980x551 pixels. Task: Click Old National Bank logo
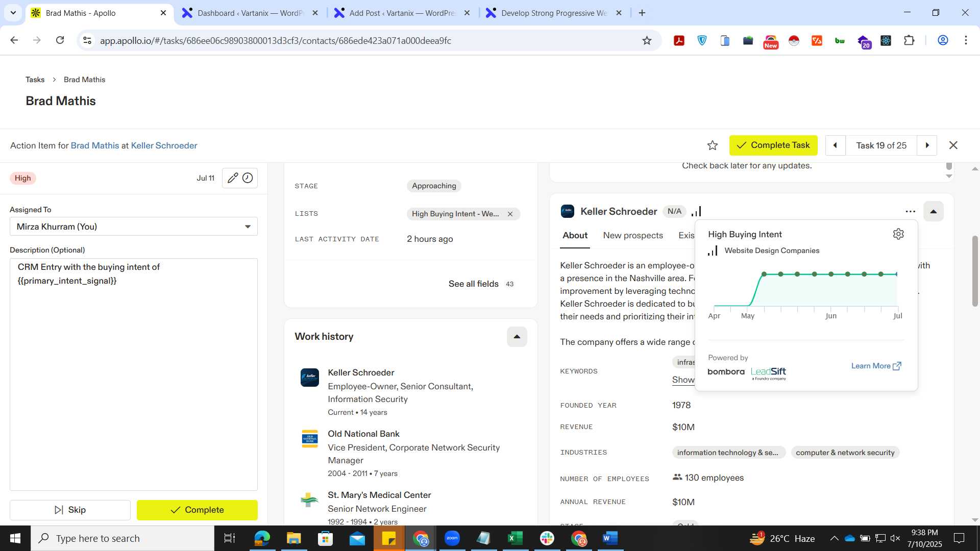pos(310,439)
